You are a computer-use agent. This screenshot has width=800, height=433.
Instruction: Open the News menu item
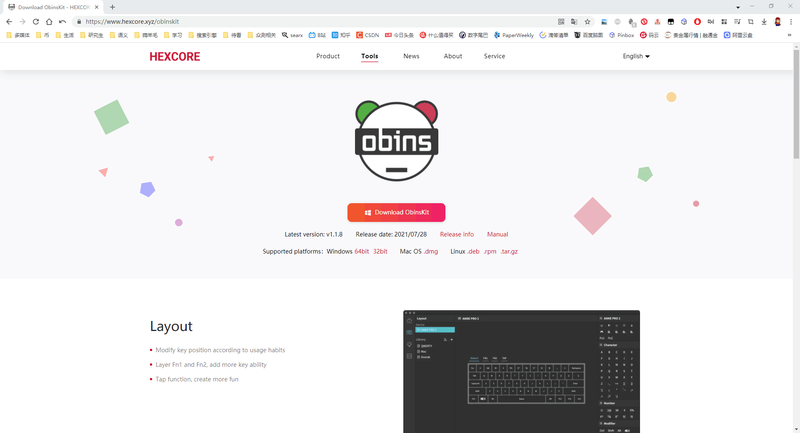411,56
